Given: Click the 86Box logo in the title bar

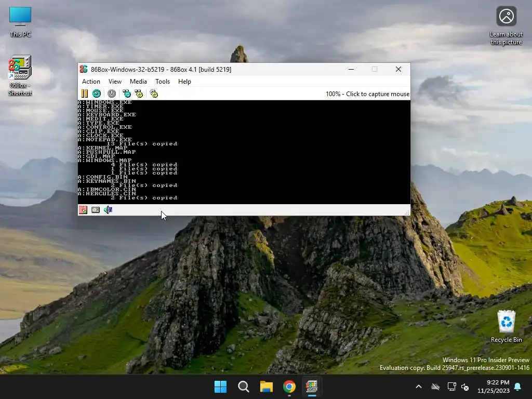Looking at the screenshot, I should click(x=84, y=69).
